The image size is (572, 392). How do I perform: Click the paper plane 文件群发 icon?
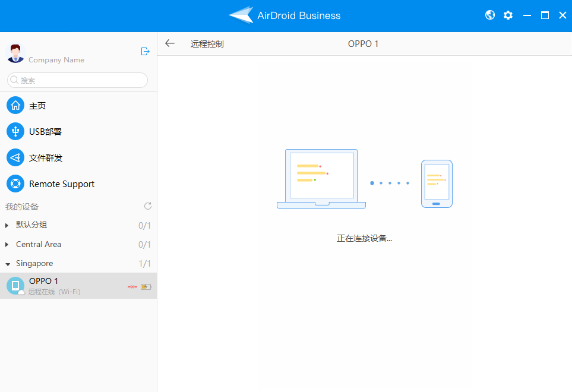tap(15, 157)
